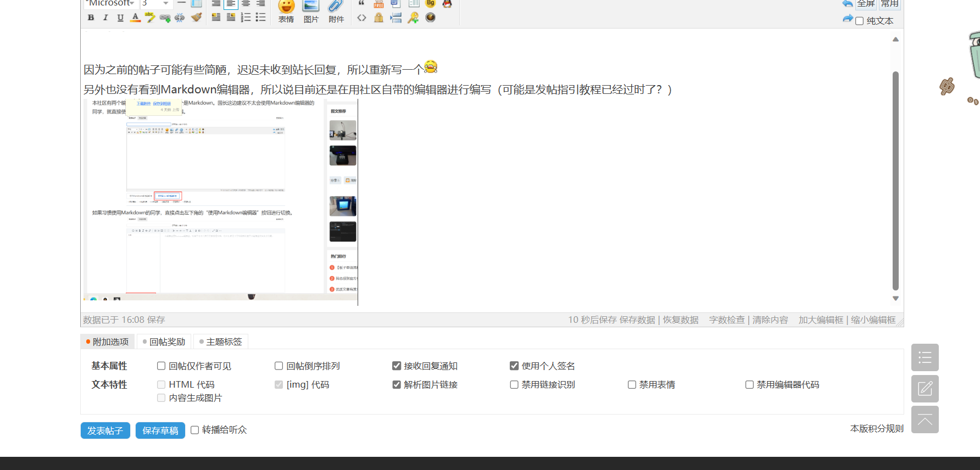This screenshot has height=470, width=980.
Task: Insert a code block using the <> icon
Action: 361,18
